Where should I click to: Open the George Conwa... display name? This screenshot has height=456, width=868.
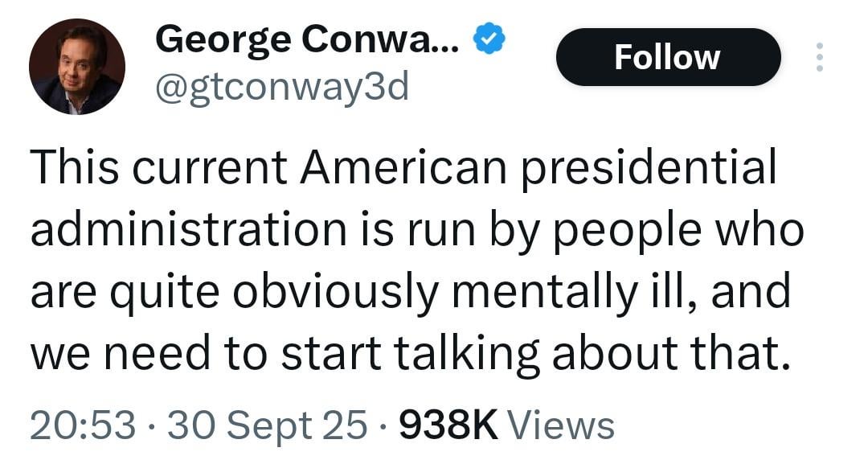click(308, 38)
